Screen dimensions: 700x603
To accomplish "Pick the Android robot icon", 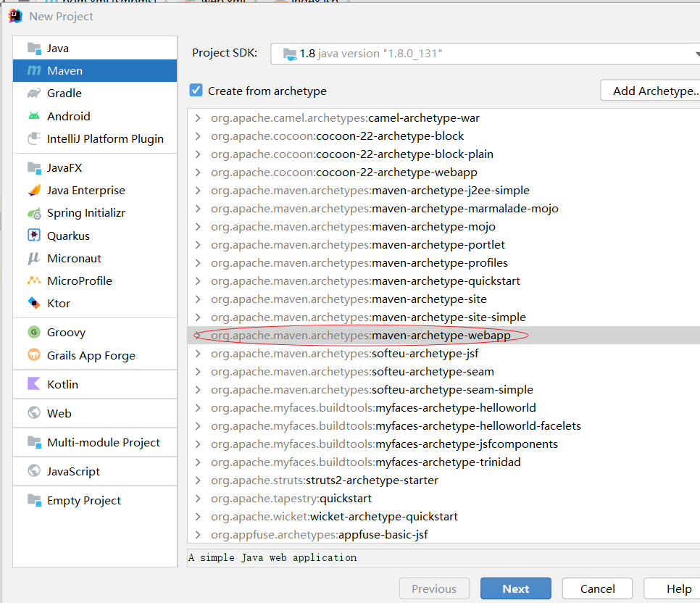I will [34, 116].
